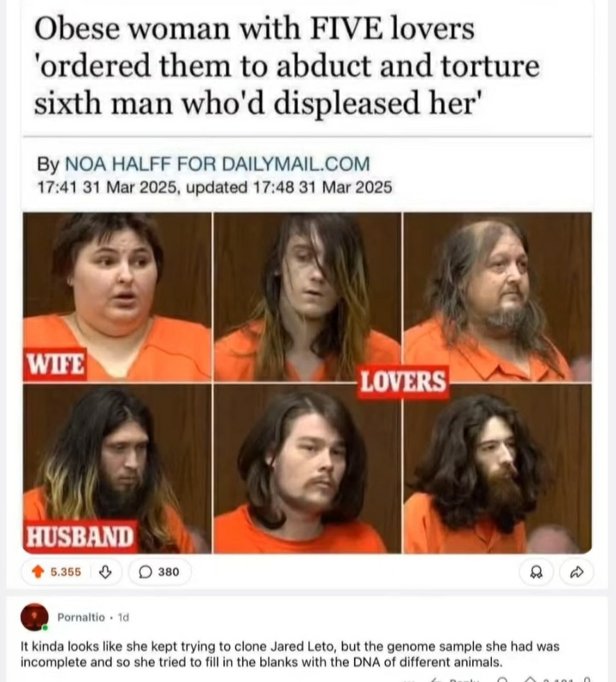Select the Jared Leto clone comment text
Viewport: 616px width, 682px height.
tap(290, 654)
